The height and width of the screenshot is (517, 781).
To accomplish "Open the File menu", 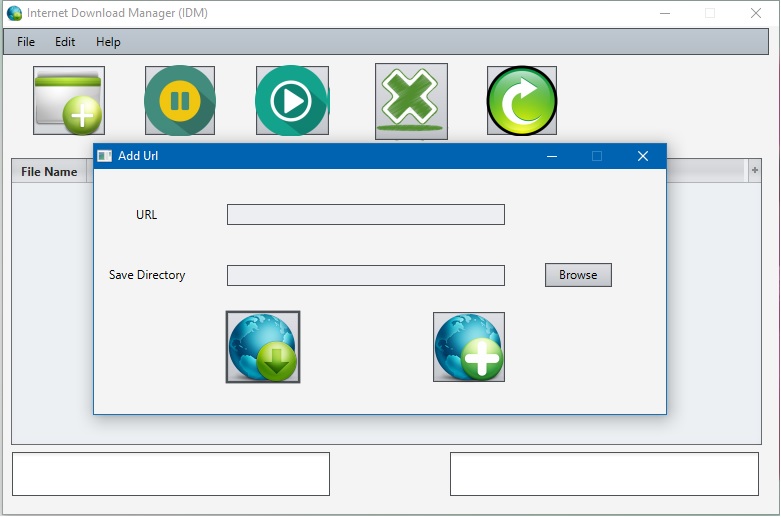I will 26,42.
